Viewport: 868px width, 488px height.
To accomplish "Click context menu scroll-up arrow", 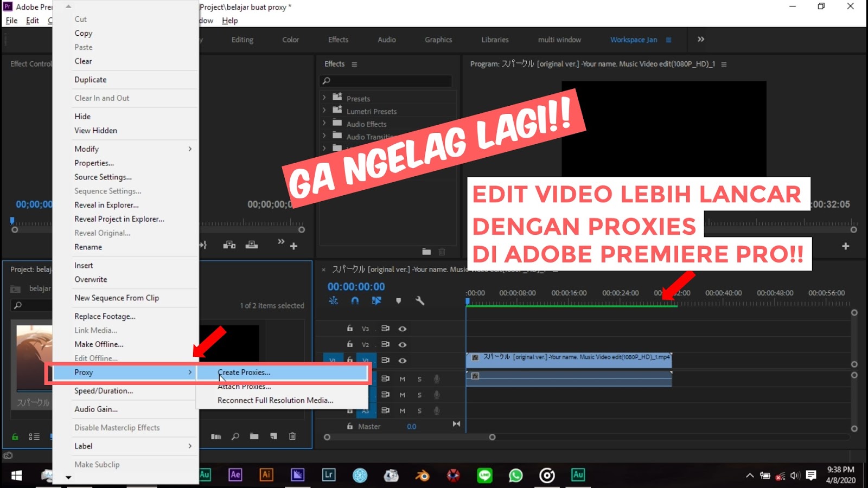I will [x=68, y=7].
